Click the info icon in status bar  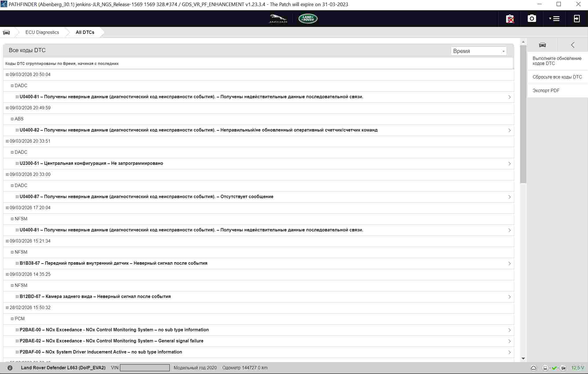[10, 368]
